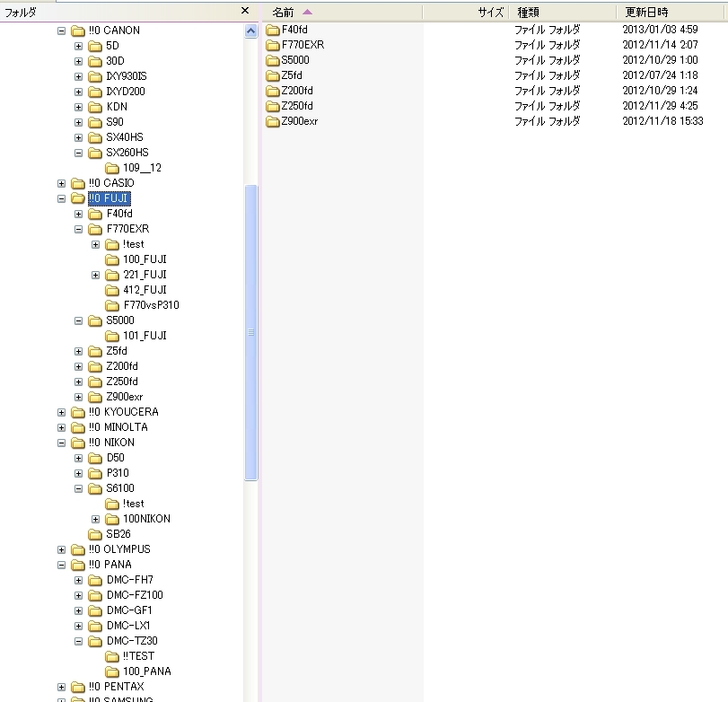Click the D50 folder icon
728x702 pixels.
tap(95, 458)
